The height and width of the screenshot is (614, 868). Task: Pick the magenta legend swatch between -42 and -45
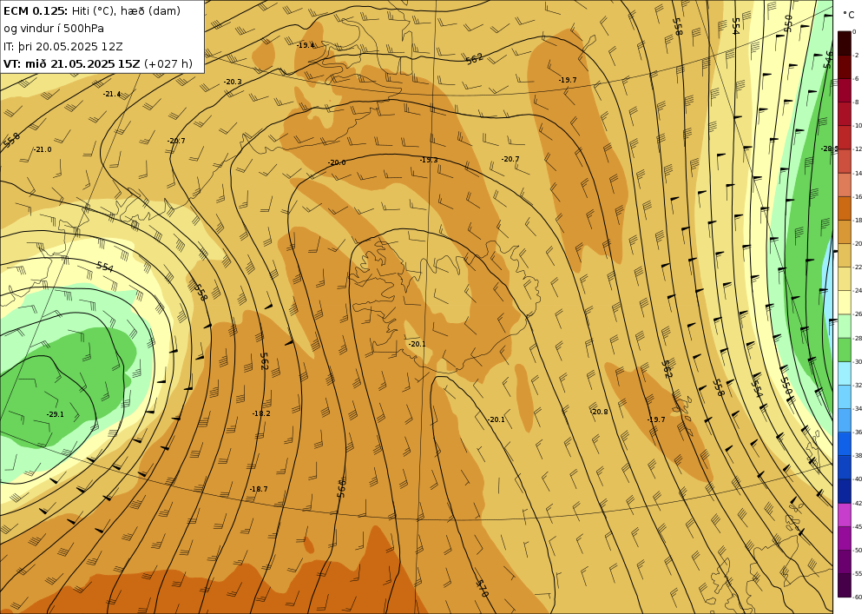[845, 515]
